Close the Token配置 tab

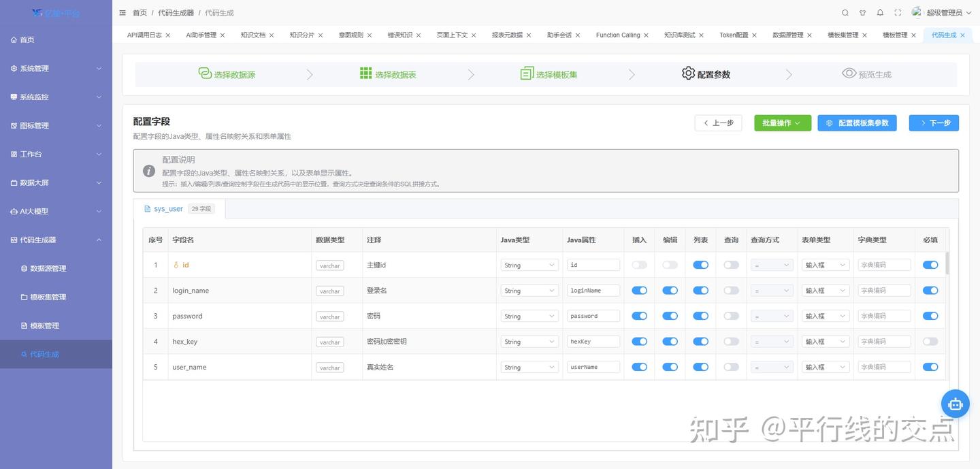[x=754, y=35]
